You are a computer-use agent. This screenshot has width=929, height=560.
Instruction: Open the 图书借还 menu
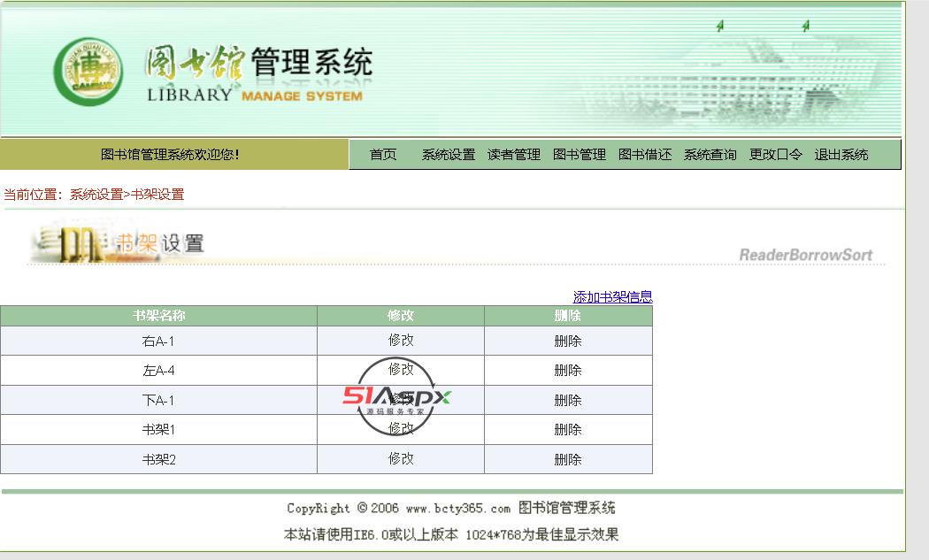[645, 155]
